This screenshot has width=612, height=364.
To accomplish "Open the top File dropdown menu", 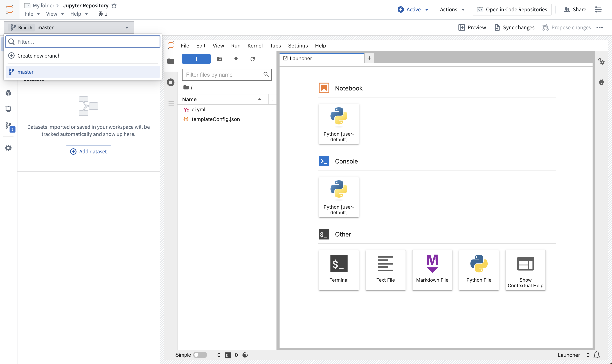I will coord(32,14).
